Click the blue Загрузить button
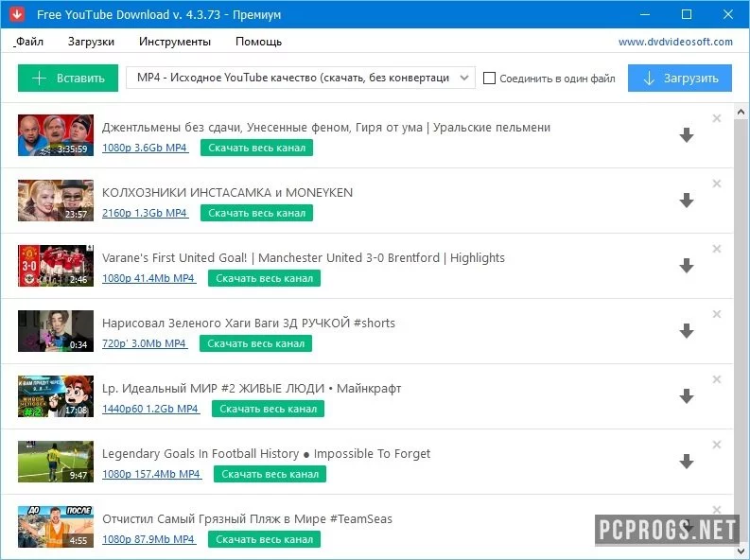 [x=680, y=78]
